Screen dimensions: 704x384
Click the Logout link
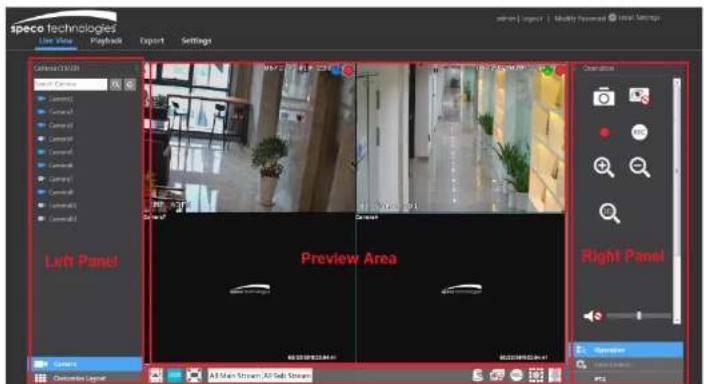532,19
